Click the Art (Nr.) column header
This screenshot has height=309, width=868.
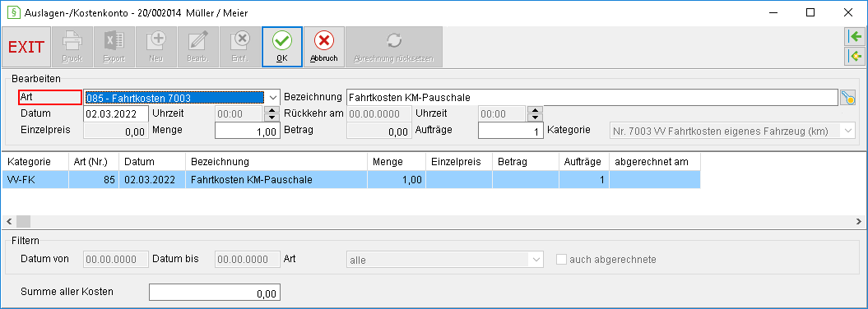[x=94, y=162]
